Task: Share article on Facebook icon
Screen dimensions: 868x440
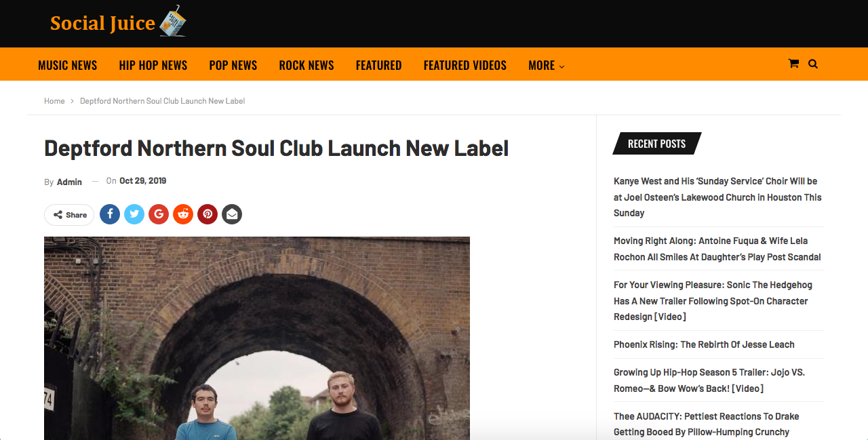Action: click(x=110, y=214)
